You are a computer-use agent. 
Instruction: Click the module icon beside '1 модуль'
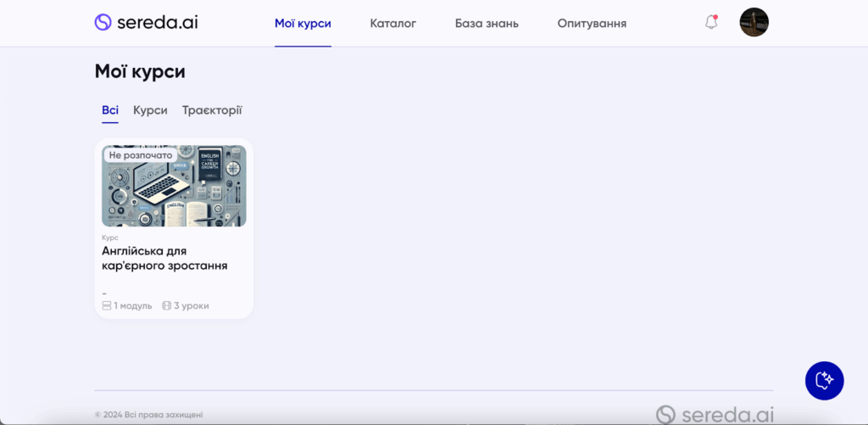(x=107, y=305)
